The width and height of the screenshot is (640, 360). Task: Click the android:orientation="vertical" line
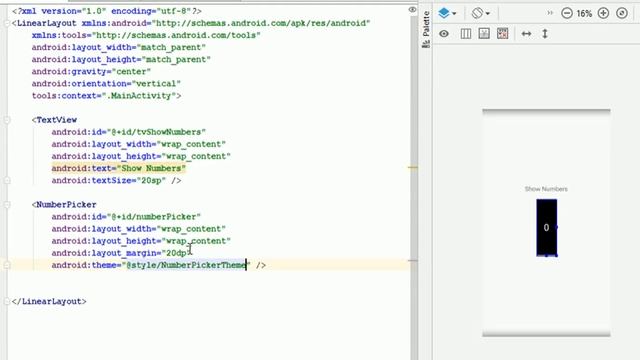[x=106, y=84]
